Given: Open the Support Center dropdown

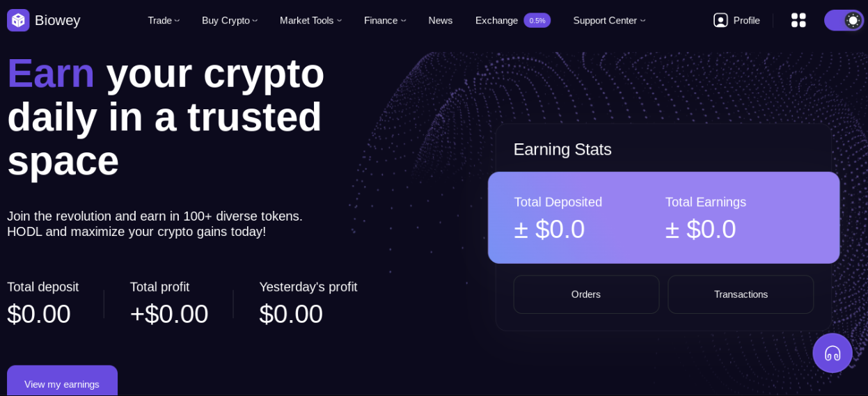Looking at the screenshot, I should point(609,20).
